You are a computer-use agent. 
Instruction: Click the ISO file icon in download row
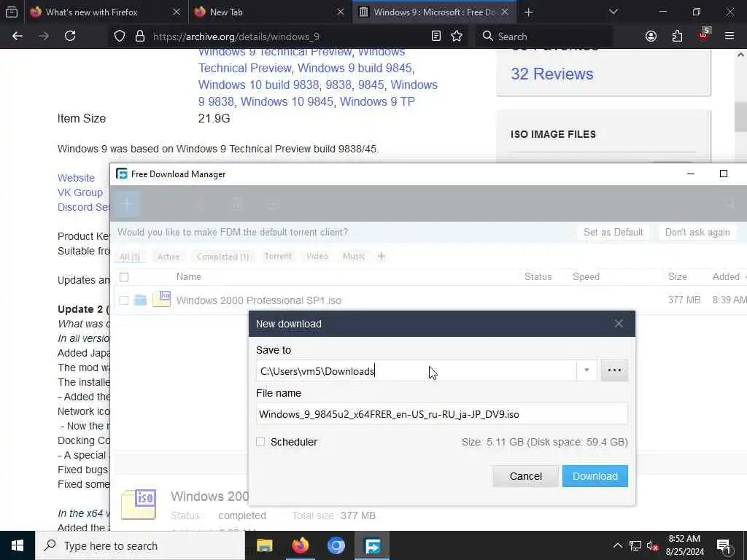point(161,299)
